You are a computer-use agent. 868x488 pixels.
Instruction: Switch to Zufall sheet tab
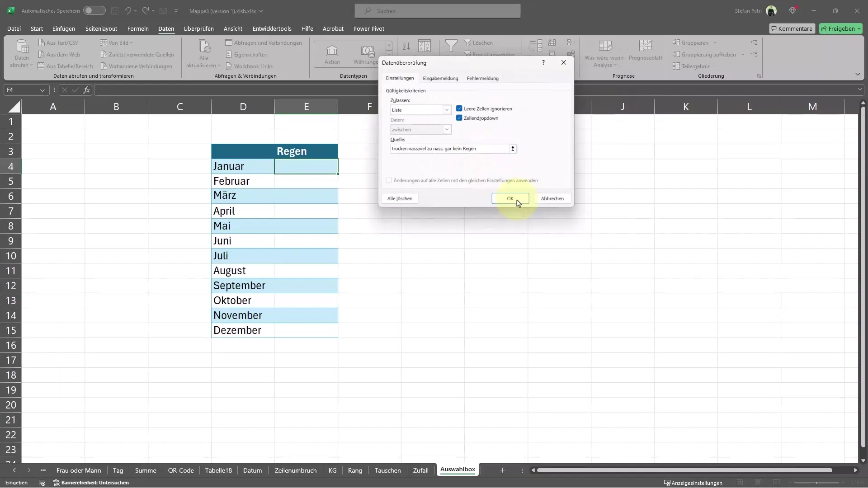420,470
